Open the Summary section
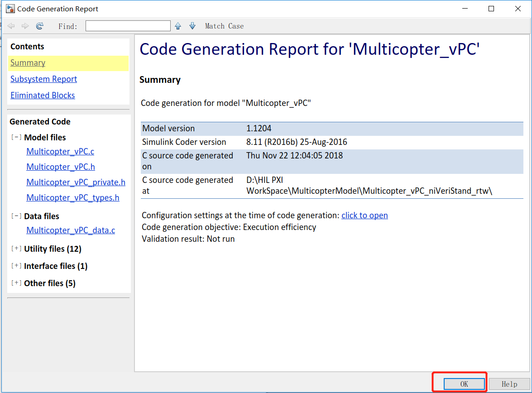 [28, 63]
